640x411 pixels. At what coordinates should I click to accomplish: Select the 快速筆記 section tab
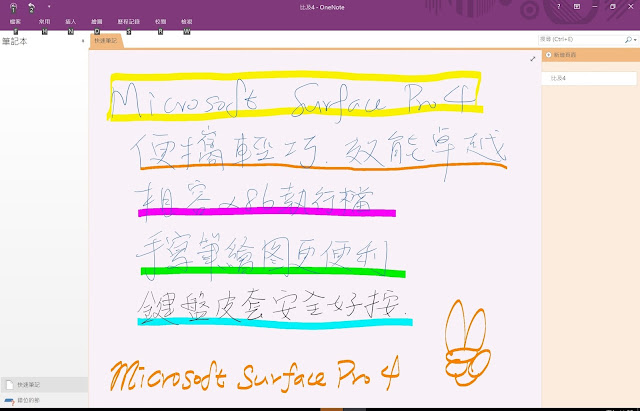tap(106, 41)
